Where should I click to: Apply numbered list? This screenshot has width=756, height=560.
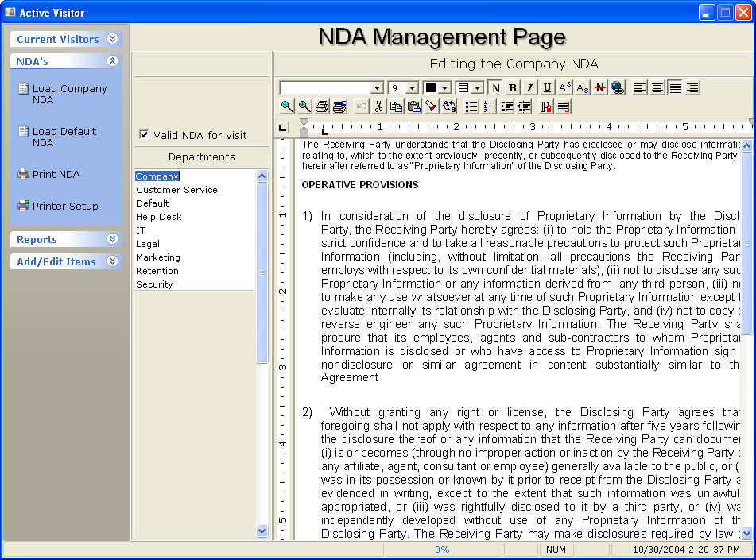tap(489, 106)
